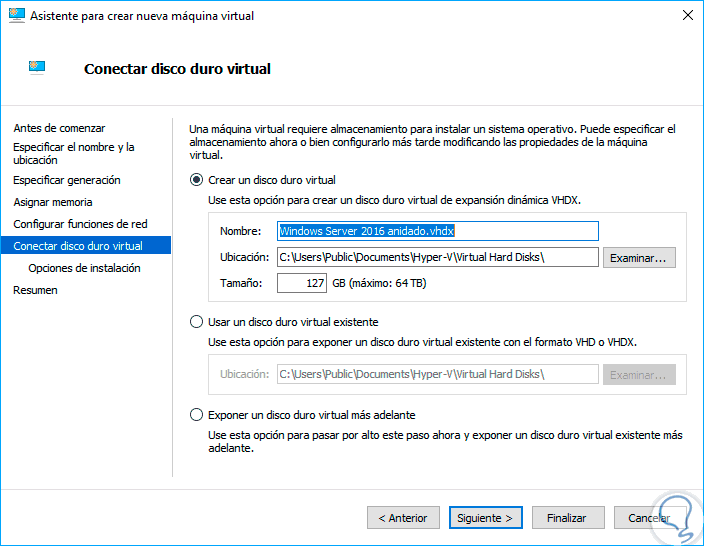Click the Nombre text field

(x=437, y=232)
